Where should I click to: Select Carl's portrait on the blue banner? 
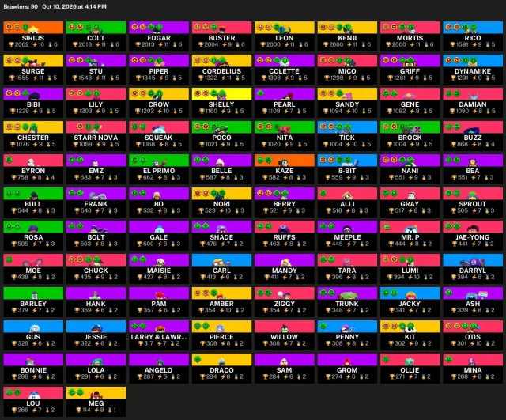[221, 262]
